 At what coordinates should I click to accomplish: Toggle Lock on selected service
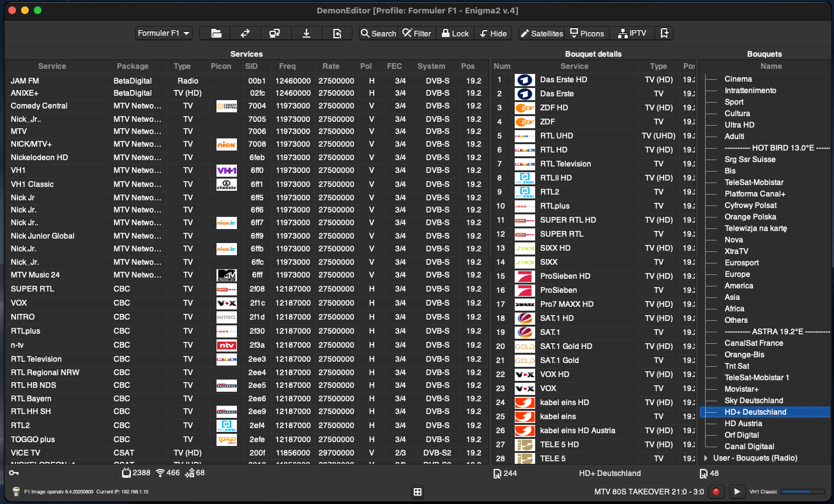pyautogui.click(x=455, y=33)
